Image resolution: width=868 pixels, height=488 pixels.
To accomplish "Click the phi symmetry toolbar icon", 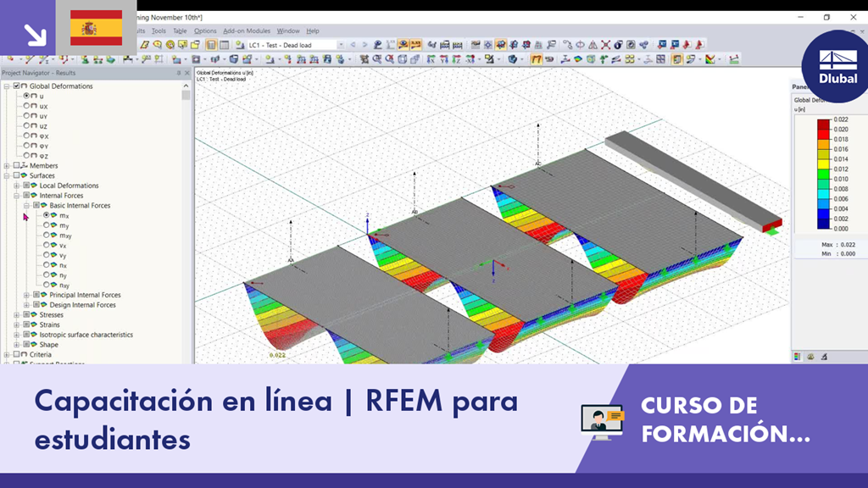I will pyautogui.click(x=580, y=45).
